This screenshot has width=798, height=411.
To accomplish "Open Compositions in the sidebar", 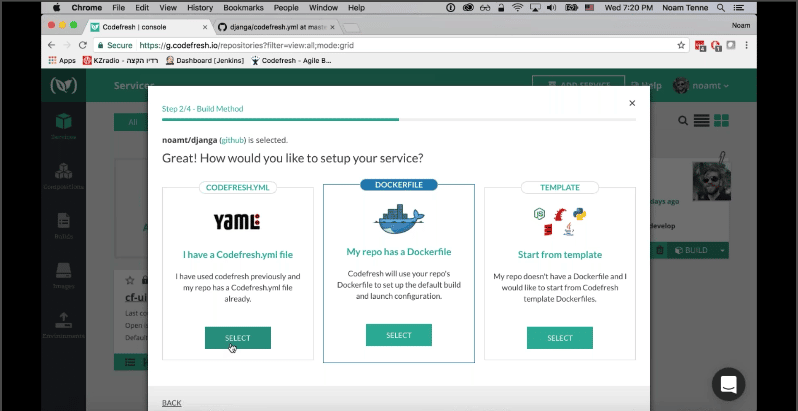I will (64, 177).
